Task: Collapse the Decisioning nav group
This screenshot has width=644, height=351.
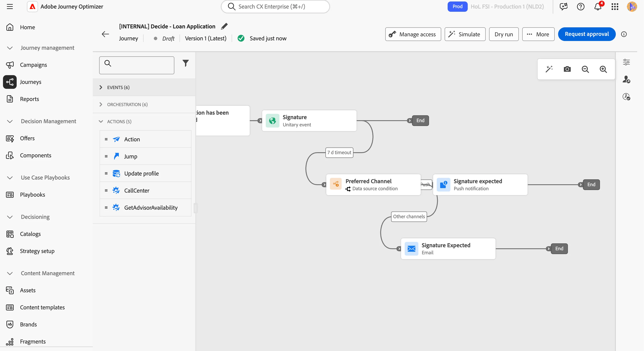Action: (x=10, y=217)
